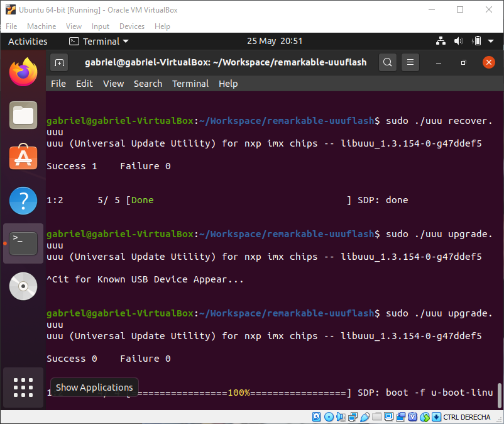Screen dimensions: 504x424
Task: Open the VirtualBox Input menu
Action: point(101,26)
